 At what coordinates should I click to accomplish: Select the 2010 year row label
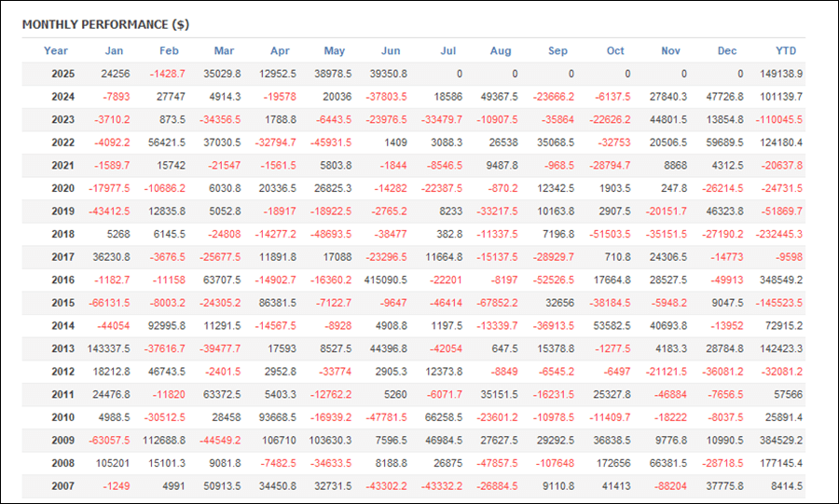(x=63, y=417)
